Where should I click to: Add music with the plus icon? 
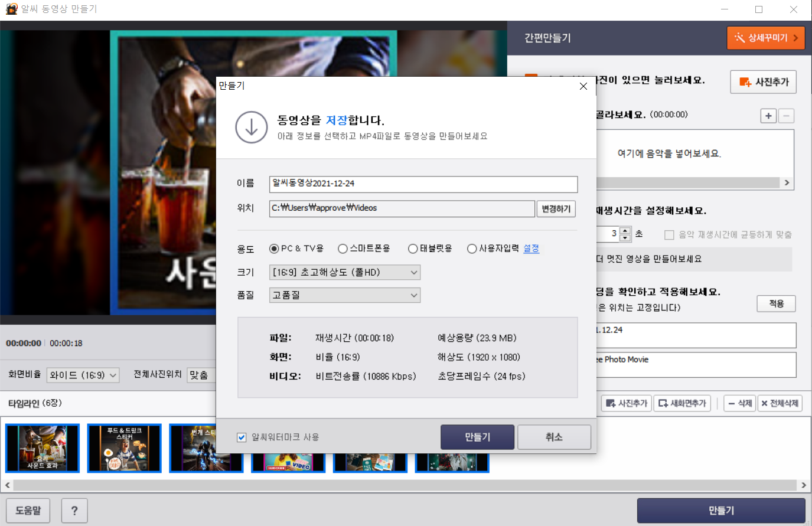(768, 116)
